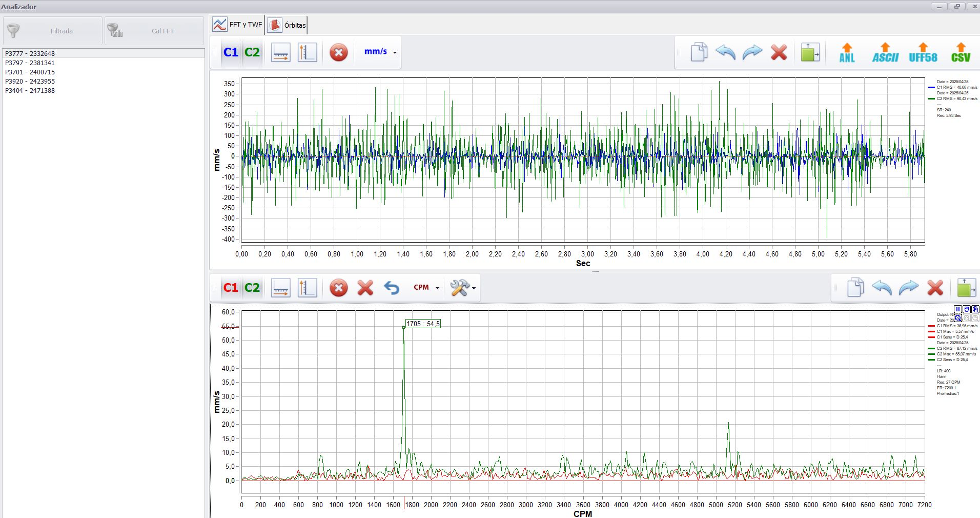Select the FFT y TWF tab
The image size is (980, 518).
[238, 25]
